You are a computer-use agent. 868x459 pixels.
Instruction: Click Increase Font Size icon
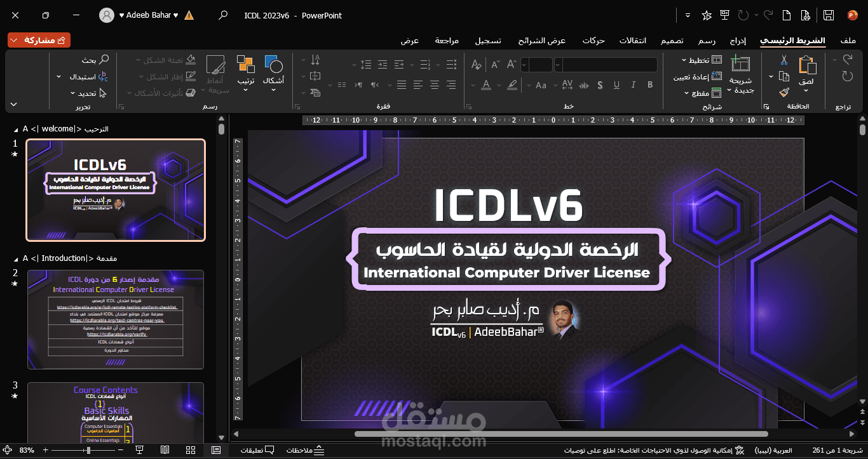[x=511, y=65]
